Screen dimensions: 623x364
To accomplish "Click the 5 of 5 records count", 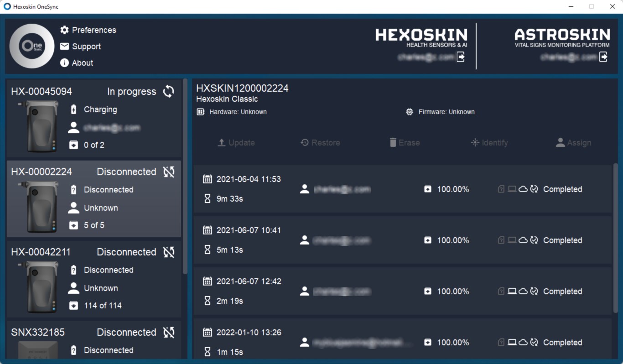I will (94, 225).
